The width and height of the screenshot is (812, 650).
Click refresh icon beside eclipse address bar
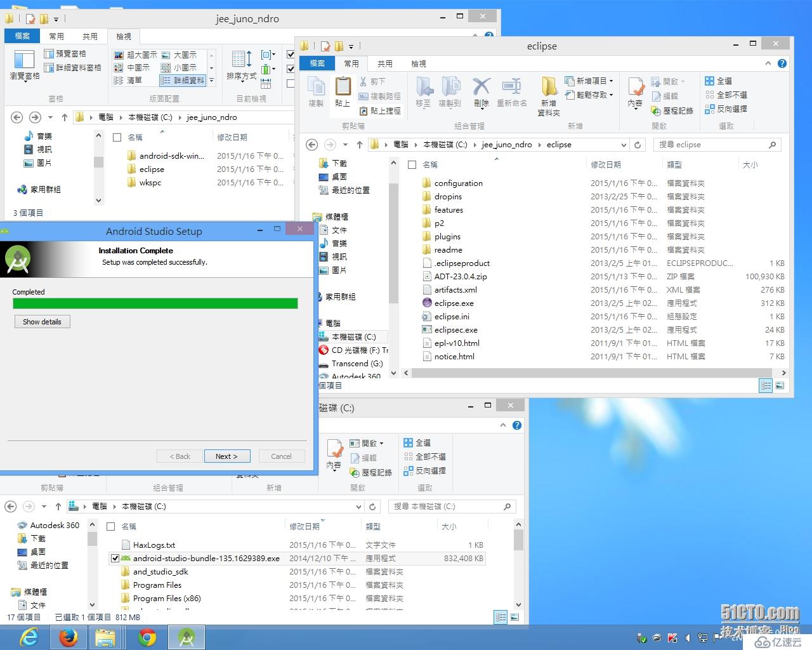click(x=638, y=145)
